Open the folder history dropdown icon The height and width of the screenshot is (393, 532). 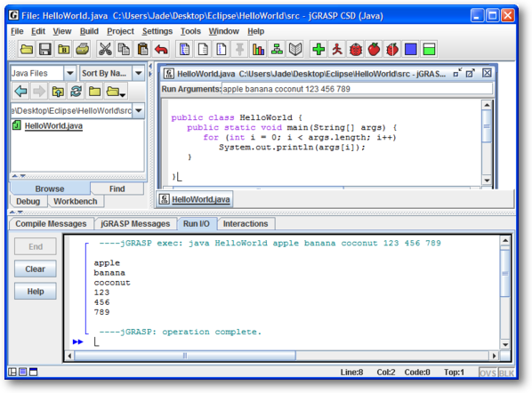(x=116, y=91)
